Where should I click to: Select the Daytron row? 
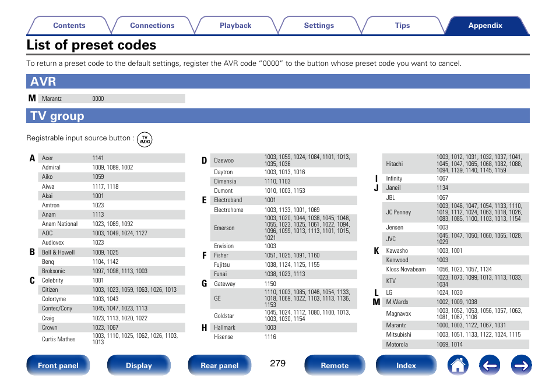[x=284, y=172]
